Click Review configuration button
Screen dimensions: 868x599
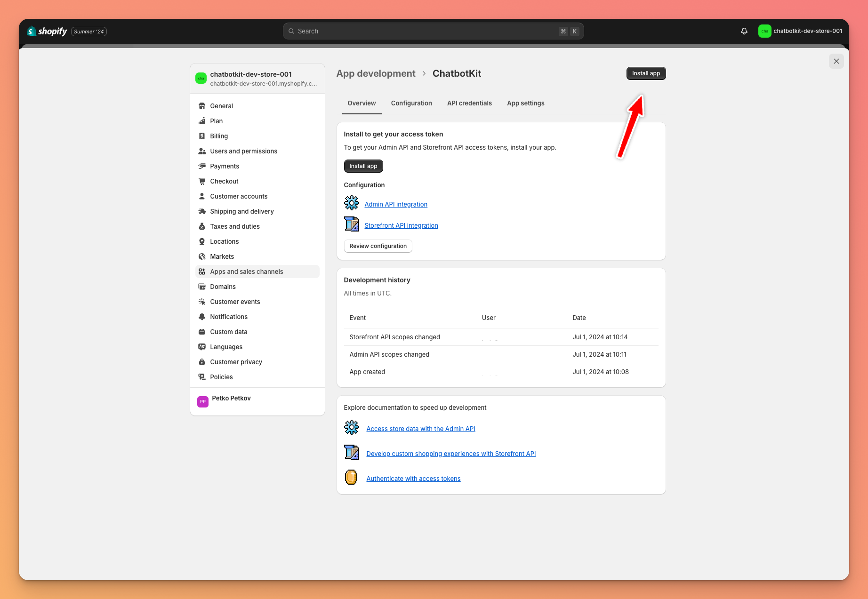pos(378,246)
